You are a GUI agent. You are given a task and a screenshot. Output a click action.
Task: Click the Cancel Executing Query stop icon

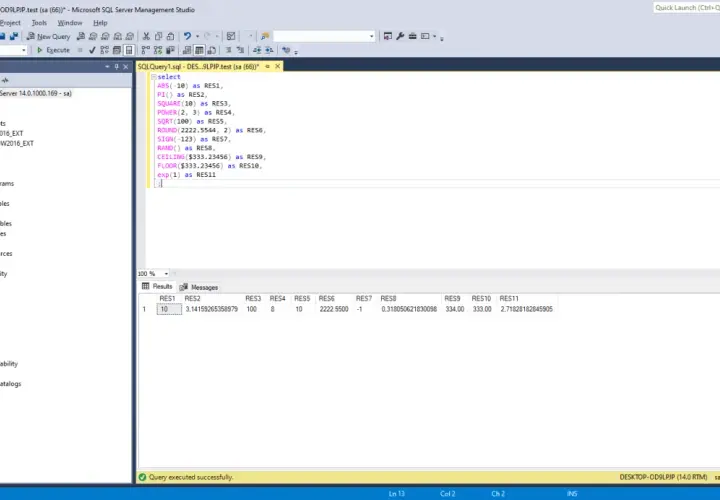80,50
